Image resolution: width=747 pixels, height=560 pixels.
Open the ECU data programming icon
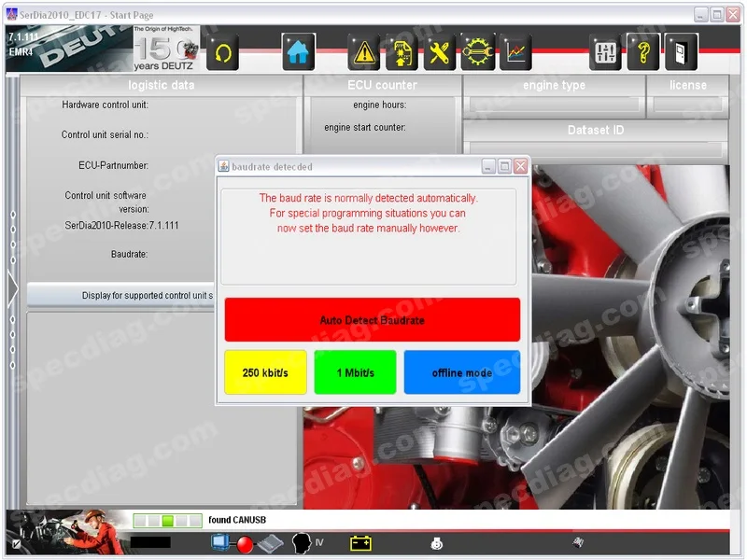click(x=402, y=52)
